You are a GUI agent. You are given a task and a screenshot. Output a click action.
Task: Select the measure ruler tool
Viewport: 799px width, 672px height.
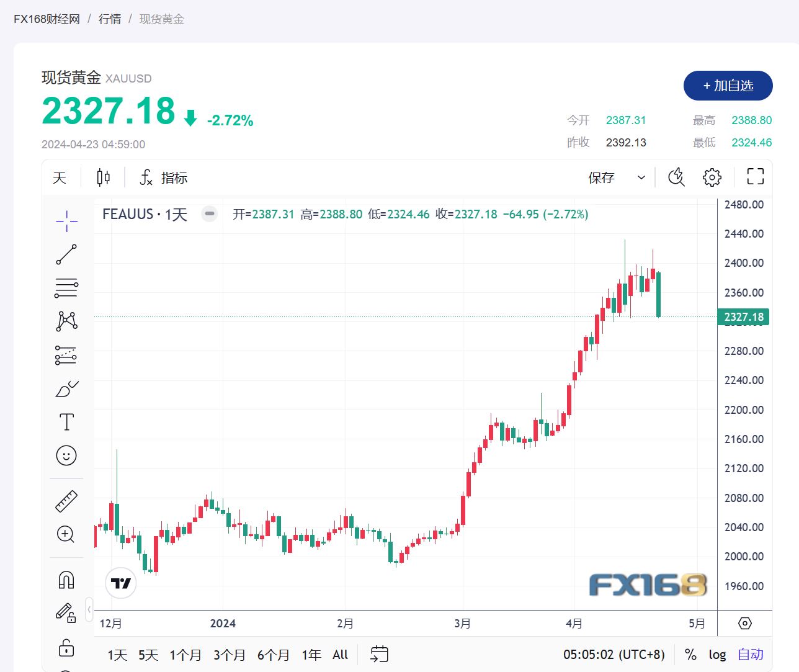[66, 501]
